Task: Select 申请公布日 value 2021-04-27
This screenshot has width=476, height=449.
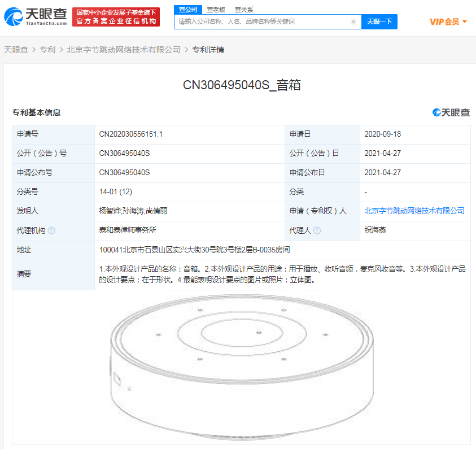Action: tap(382, 172)
